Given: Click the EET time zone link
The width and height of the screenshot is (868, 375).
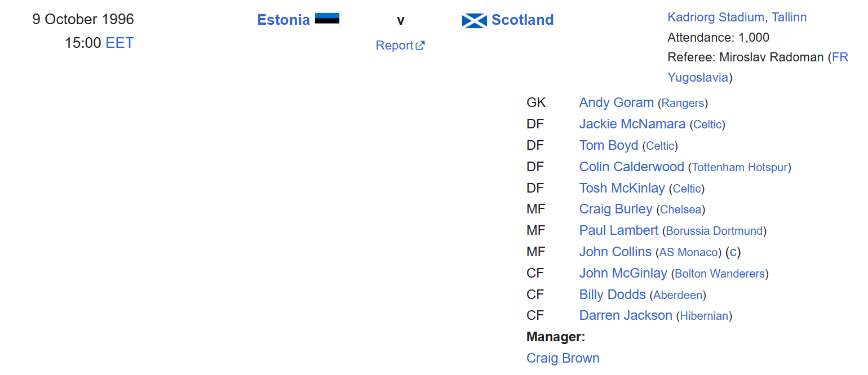Looking at the screenshot, I should coord(119,43).
